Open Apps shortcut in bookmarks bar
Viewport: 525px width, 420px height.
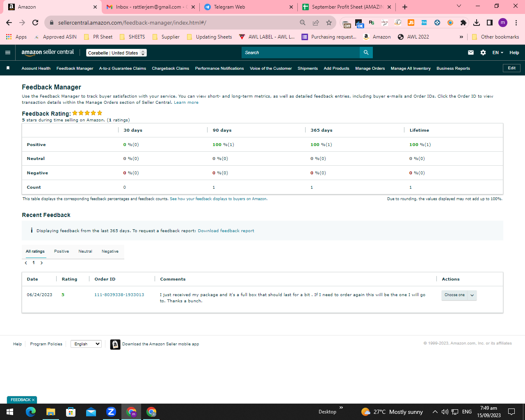(16, 37)
